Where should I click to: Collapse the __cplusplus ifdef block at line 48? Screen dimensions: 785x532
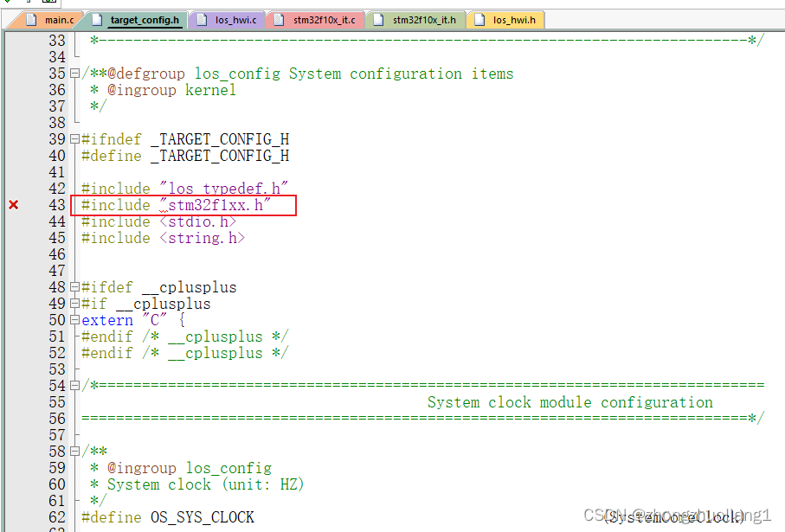(73, 287)
